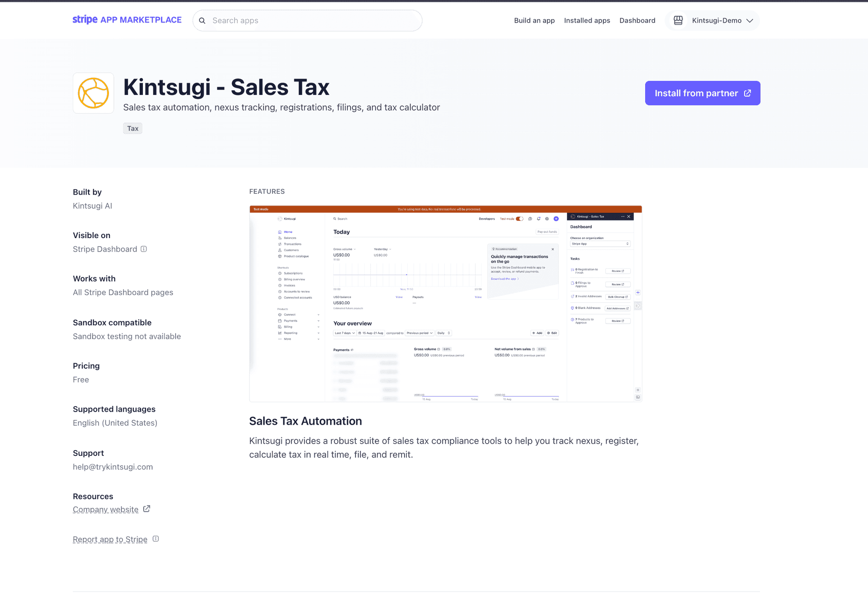Open the Company website link
The image size is (868, 605).
[106, 510]
